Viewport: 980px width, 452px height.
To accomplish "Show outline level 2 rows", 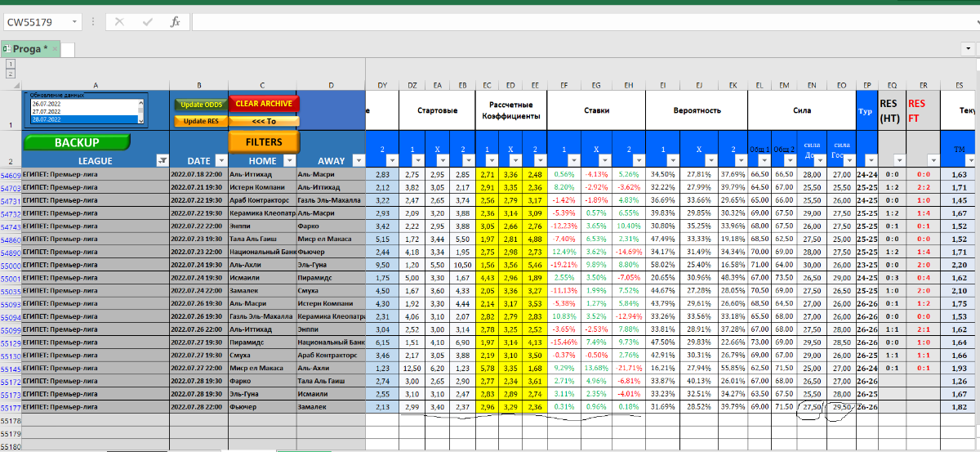I will (x=11, y=74).
